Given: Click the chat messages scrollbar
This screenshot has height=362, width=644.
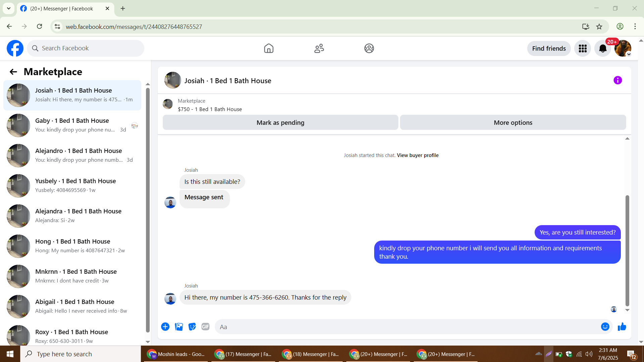Looking at the screenshot, I should [627, 251].
